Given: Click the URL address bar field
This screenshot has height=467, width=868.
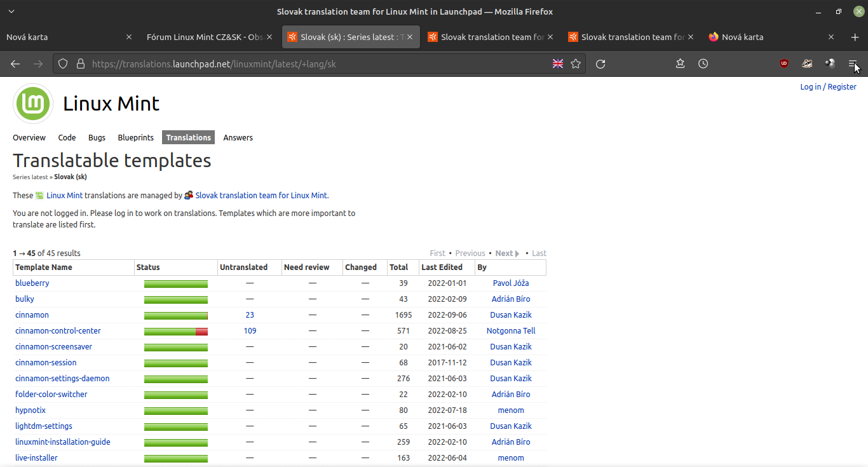Looking at the screenshot, I should click(318, 64).
